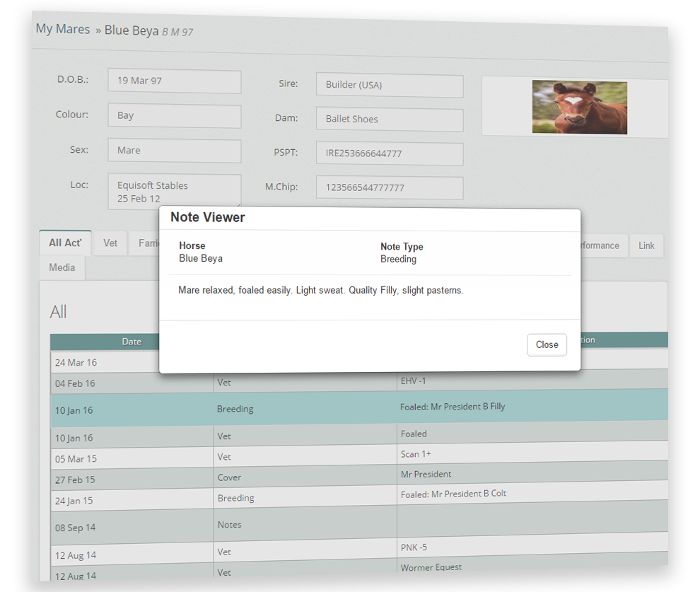
Task: Click the D.O.B. field showing 19 Mar 97
Action: coord(174,81)
